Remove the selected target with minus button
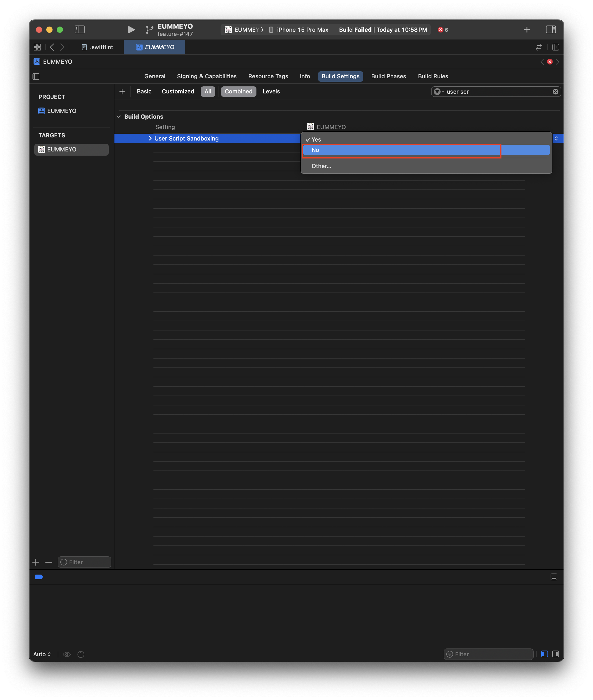593x700 pixels. (49, 562)
